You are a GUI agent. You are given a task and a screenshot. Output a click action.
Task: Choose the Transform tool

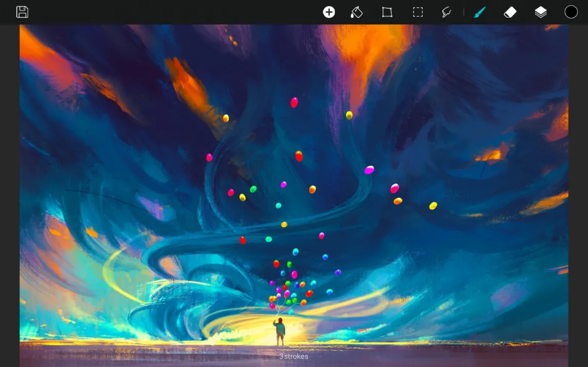[x=387, y=12]
